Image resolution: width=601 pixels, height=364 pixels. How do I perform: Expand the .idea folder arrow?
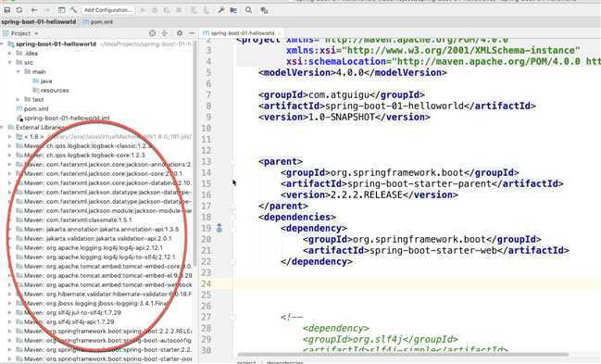click(x=10, y=54)
